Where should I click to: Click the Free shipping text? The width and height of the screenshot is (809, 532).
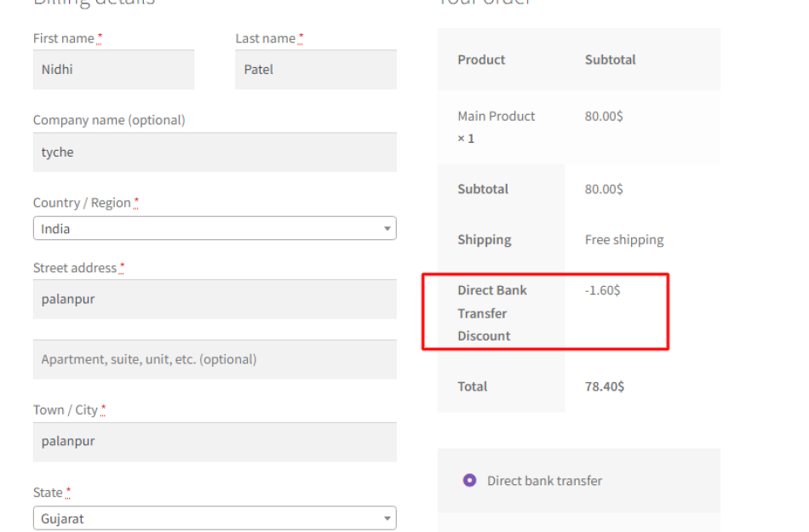[x=624, y=239]
